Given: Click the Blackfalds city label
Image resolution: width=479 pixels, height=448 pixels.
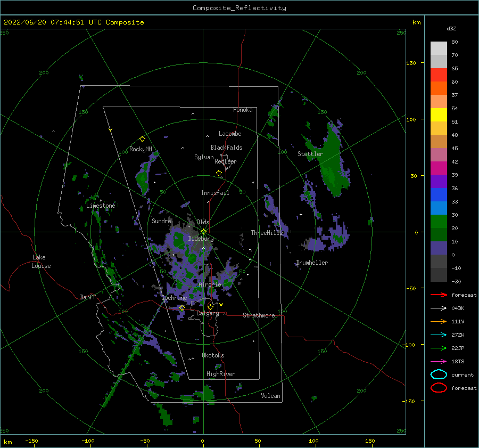Looking at the screenshot, I should click(x=226, y=148).
